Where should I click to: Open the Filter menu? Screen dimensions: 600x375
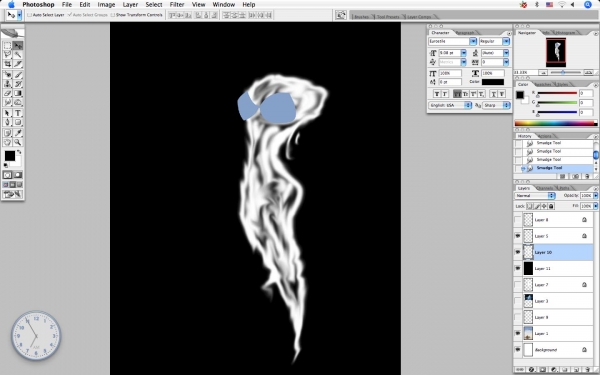[x=177, y=5]
